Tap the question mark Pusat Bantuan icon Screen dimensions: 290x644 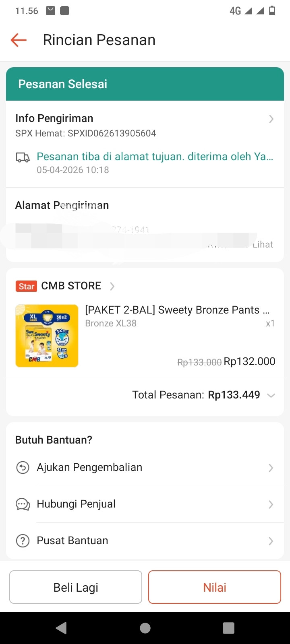pyautogui.click(x=23, y=541)
